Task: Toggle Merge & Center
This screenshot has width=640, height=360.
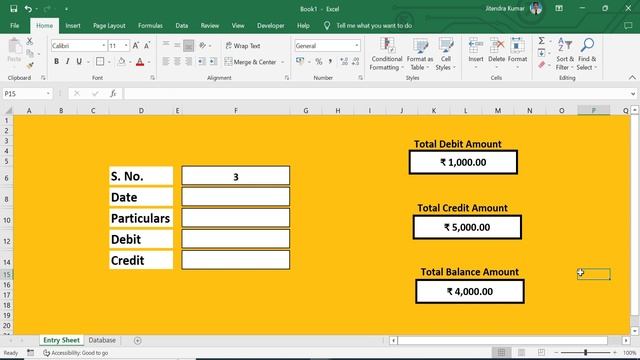Action: point(251,62)
